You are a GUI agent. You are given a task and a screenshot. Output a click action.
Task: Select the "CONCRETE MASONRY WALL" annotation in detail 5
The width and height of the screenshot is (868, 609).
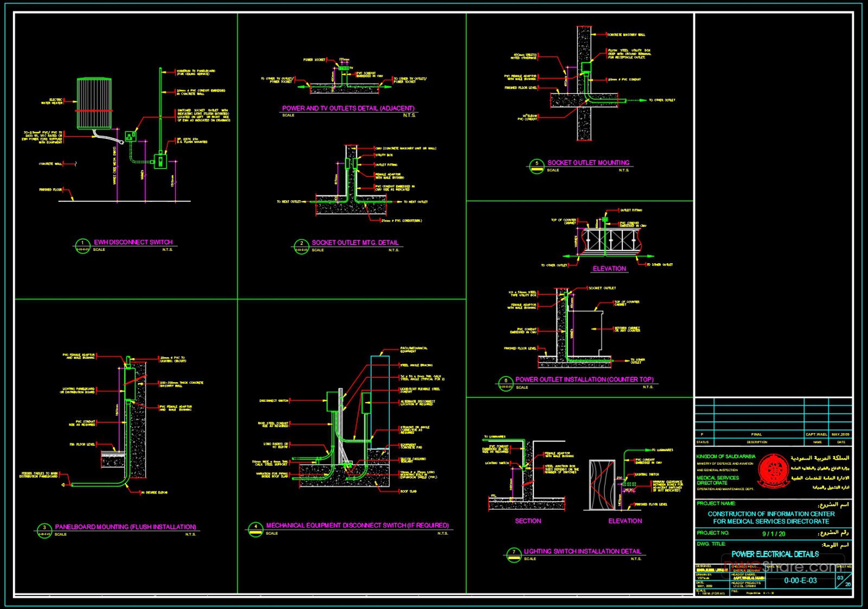626,35
